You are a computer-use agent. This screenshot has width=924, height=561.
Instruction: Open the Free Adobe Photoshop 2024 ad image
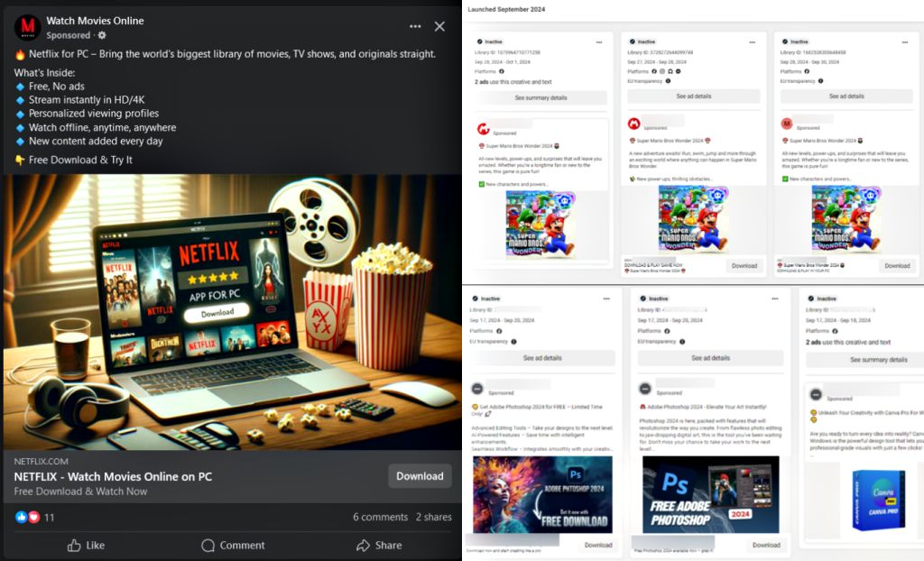711,494
